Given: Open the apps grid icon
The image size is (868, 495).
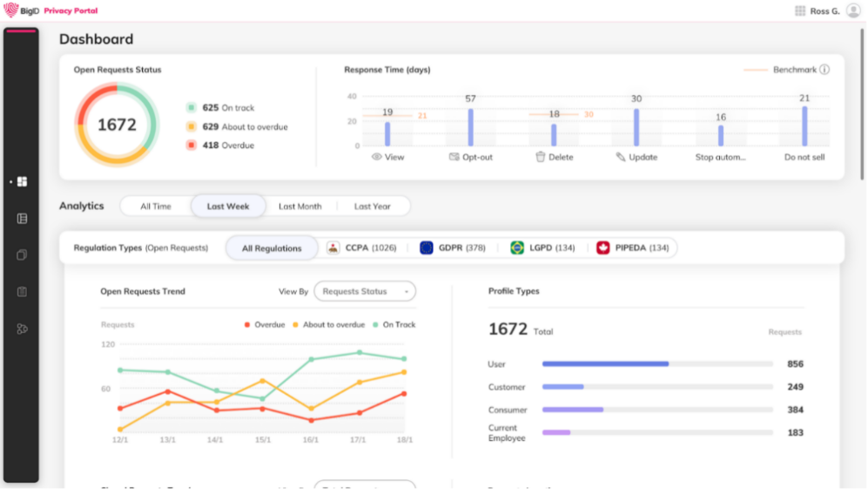Looking at the screenshot, I should pyautogui.click(x=800, y=10).
